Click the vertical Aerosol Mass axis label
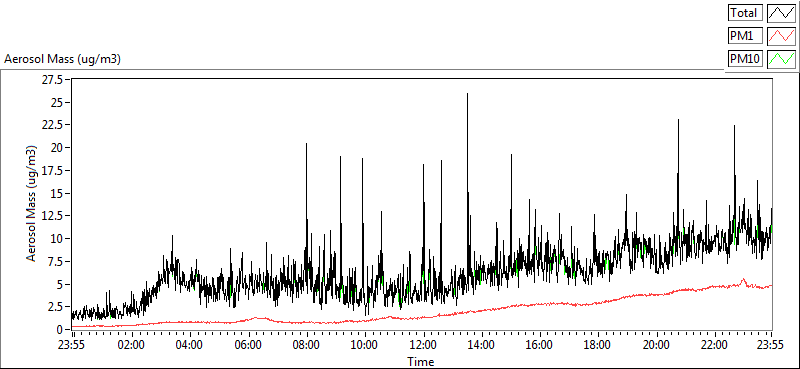The height and width of the screenshot is (369, 800). tap(32, 204)
